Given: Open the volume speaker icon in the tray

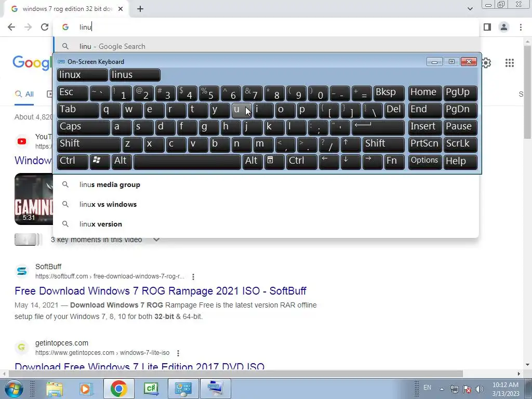Looking at the screenshot, I should (x=479, y=389).
